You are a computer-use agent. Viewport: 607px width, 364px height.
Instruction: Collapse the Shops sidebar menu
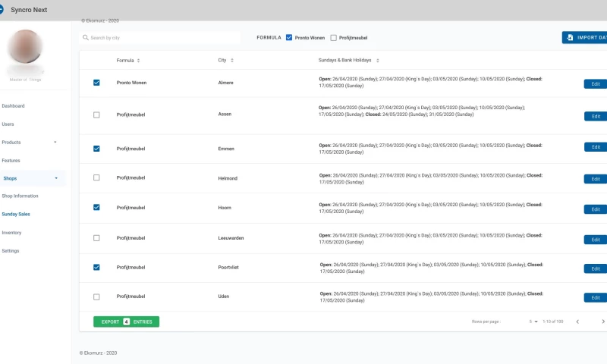coord(55,179)
